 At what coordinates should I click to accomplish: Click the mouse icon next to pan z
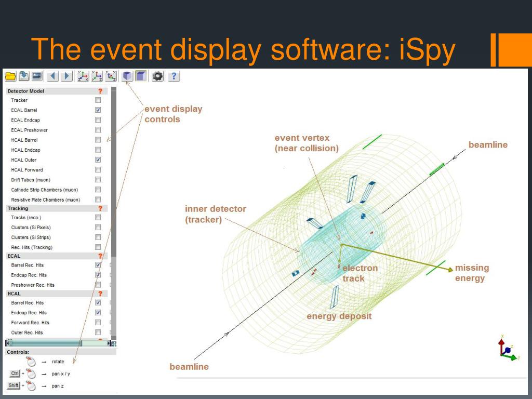pyautogui.click(x=31, y=386)
